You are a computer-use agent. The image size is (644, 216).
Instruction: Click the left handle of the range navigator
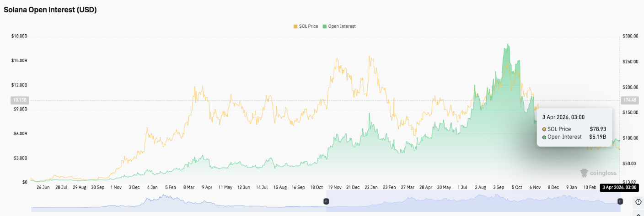tap(326, 201)
